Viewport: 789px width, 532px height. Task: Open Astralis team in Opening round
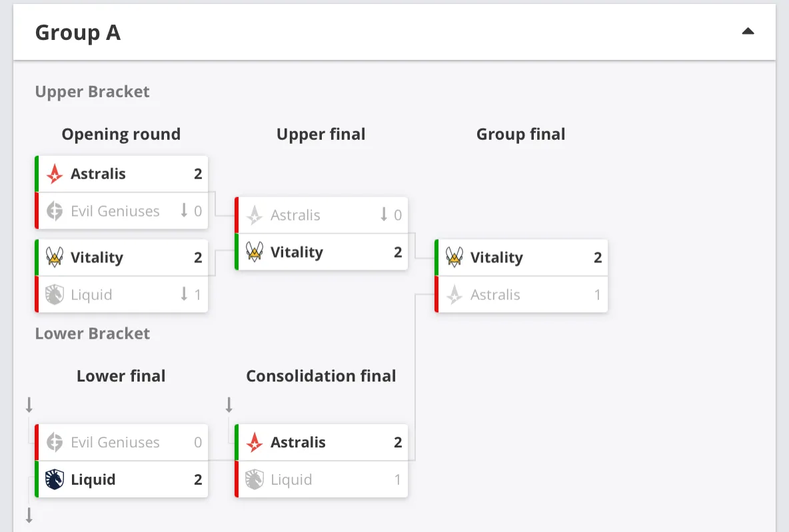98,174
